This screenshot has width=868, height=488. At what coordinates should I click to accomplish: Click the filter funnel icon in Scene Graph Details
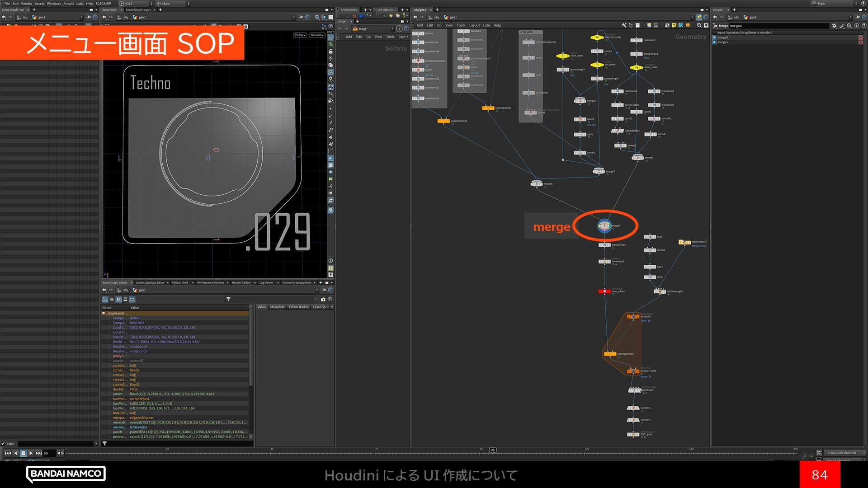tap(228, 299)
